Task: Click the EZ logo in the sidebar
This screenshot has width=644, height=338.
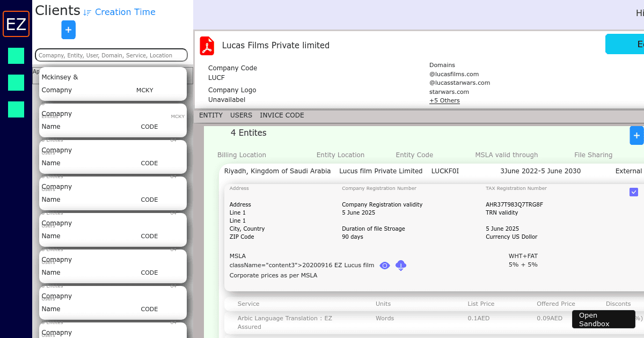Action: click(16, 24)
